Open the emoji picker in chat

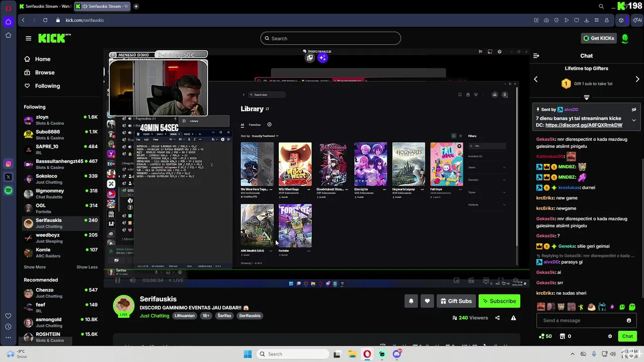[x=629, y=320]
